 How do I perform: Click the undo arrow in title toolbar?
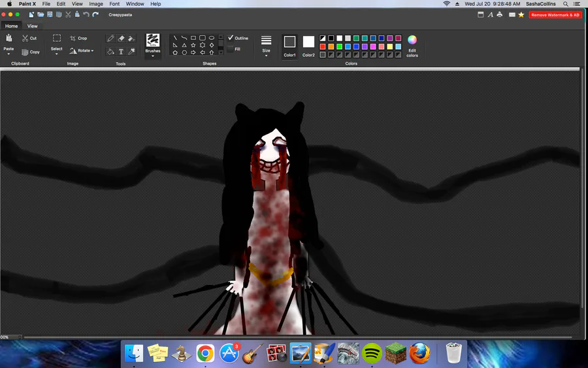click(x=86, y=14)
